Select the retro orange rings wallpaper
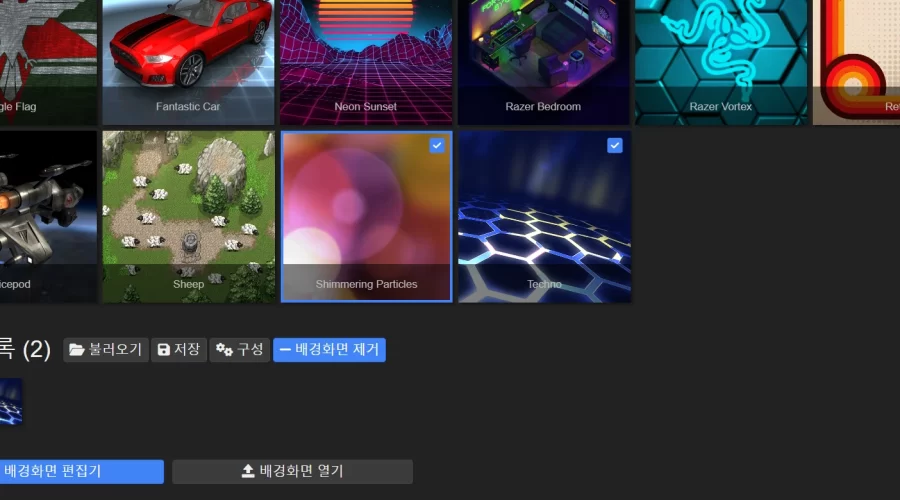The image size is (900, 500). pyautogui.click(x=856, y=62)
